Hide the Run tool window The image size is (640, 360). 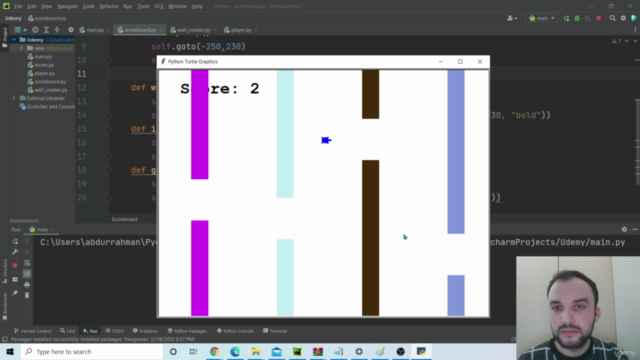pos(635,229)
